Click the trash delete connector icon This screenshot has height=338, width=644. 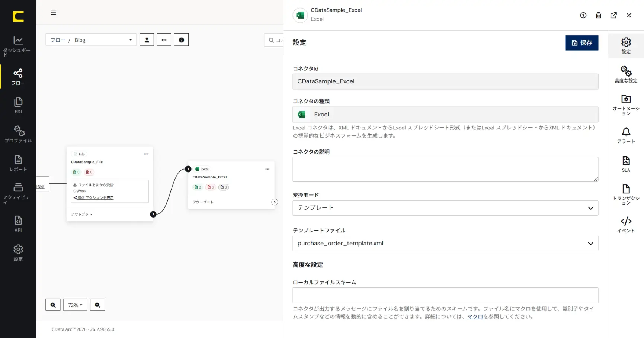(599, 15)
